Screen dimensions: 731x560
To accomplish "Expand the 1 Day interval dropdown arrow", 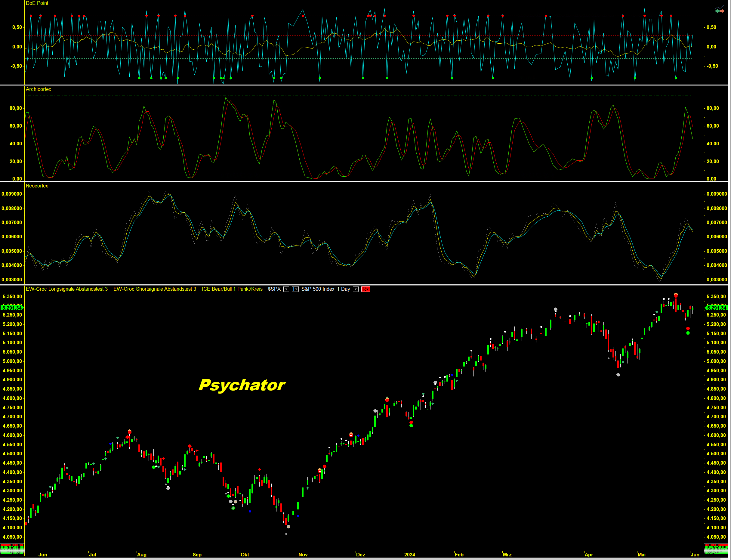I will click(x=356, y=289).
